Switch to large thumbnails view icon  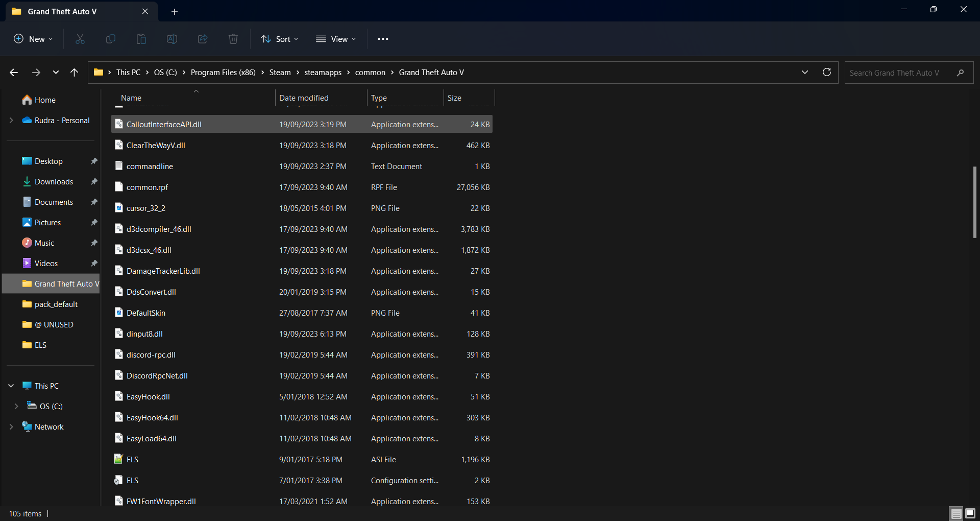pos(970,513)
